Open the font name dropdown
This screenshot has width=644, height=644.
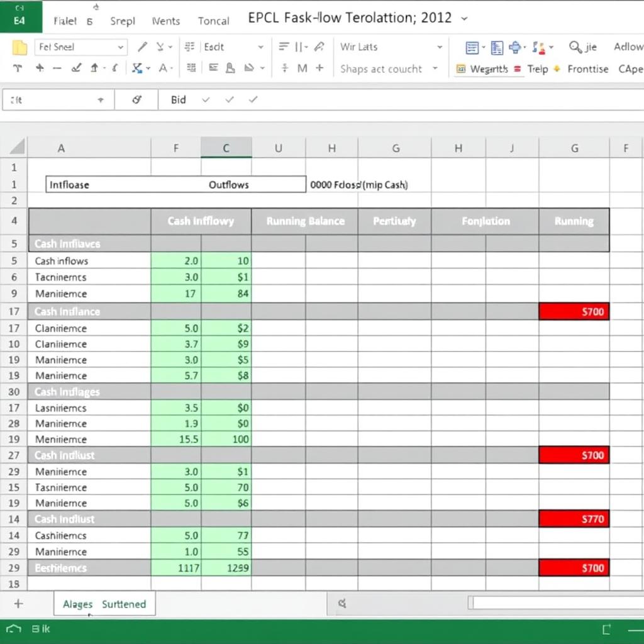(82, 47)
